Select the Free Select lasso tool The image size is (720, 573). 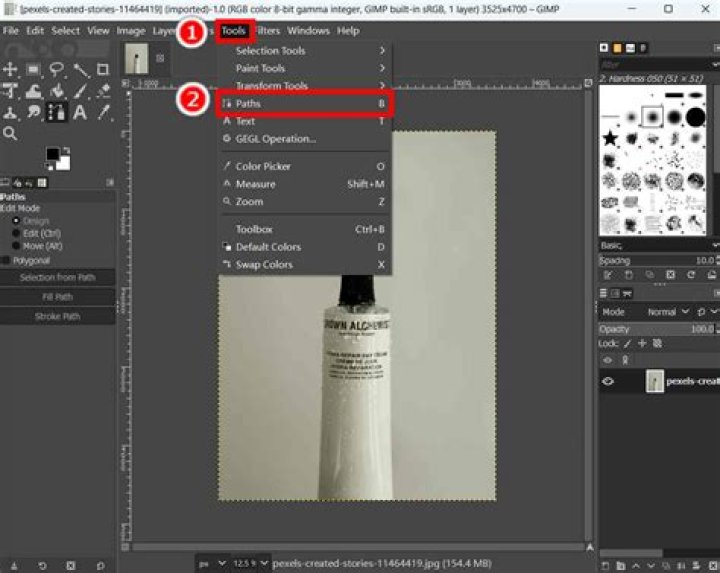[x=56, y=69]
